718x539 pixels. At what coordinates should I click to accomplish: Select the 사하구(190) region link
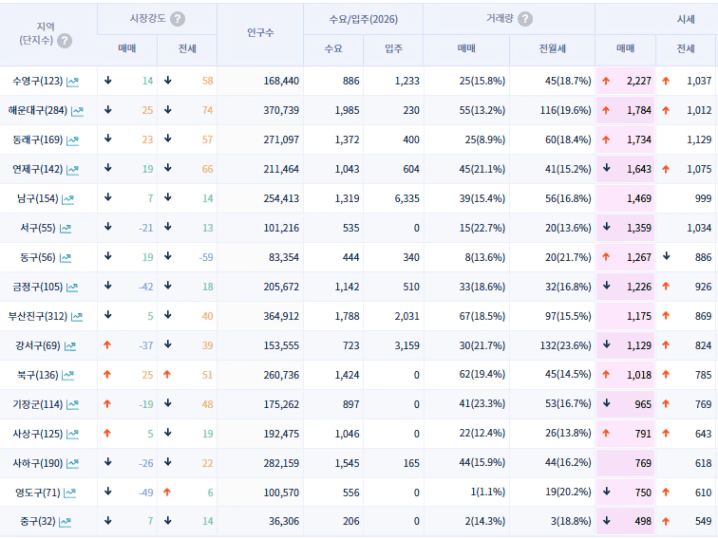[x=38, y=463]
